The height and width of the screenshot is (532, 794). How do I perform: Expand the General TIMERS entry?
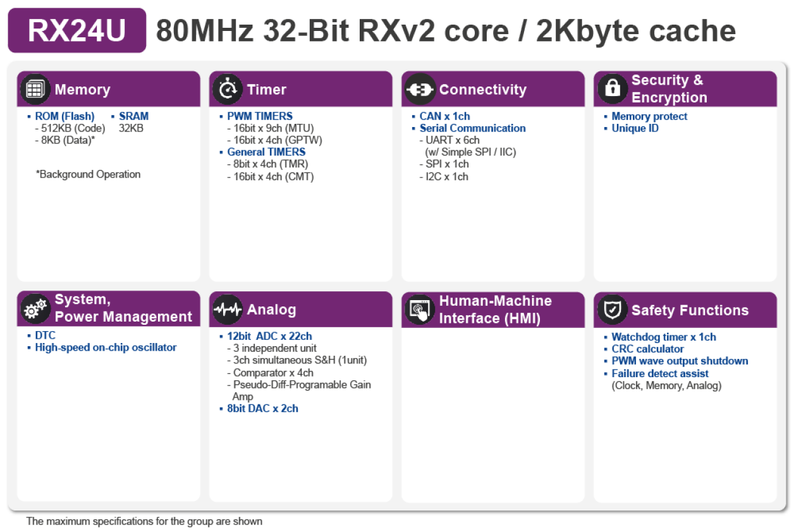[266, 152]
